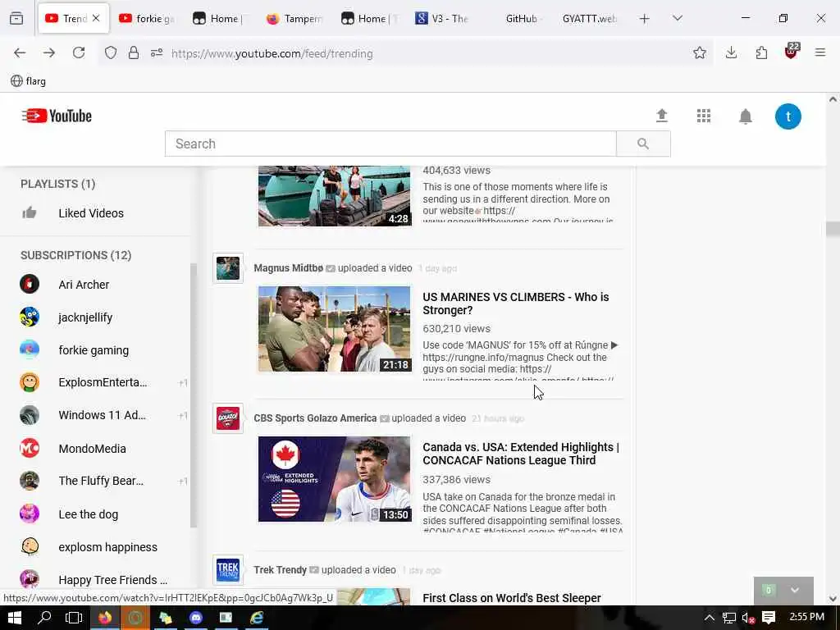Open the YouTube apps grid icon
The height and width of the screenshot is (630, 840).
pyautogui.click(x=703, y=116)
